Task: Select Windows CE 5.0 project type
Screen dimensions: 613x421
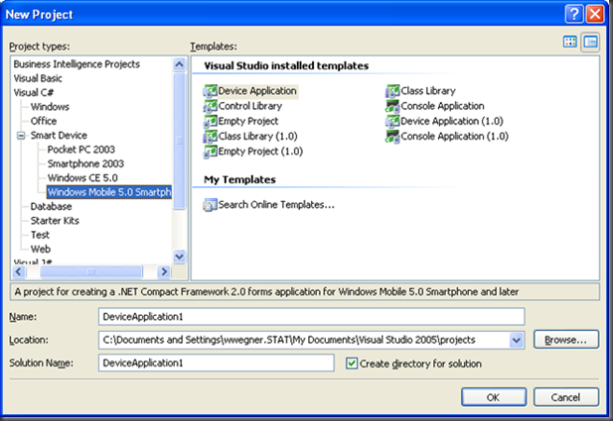Action: (x=82, y=178)
